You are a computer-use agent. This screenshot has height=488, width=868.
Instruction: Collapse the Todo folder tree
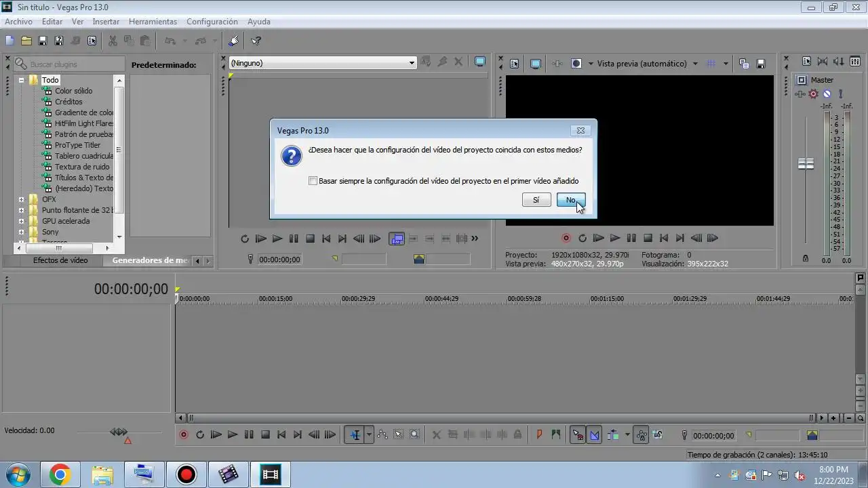click(x=21, y=80)
